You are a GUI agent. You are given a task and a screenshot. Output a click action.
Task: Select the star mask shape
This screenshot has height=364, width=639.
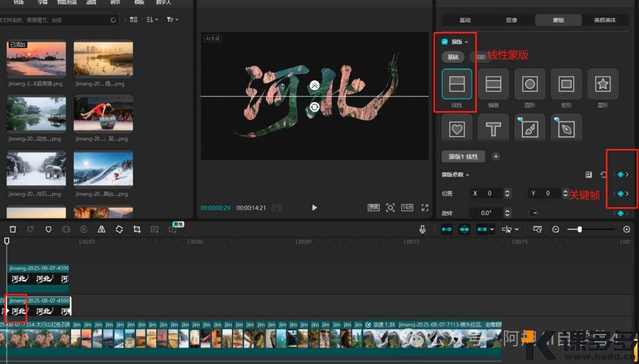pos(603,84)
